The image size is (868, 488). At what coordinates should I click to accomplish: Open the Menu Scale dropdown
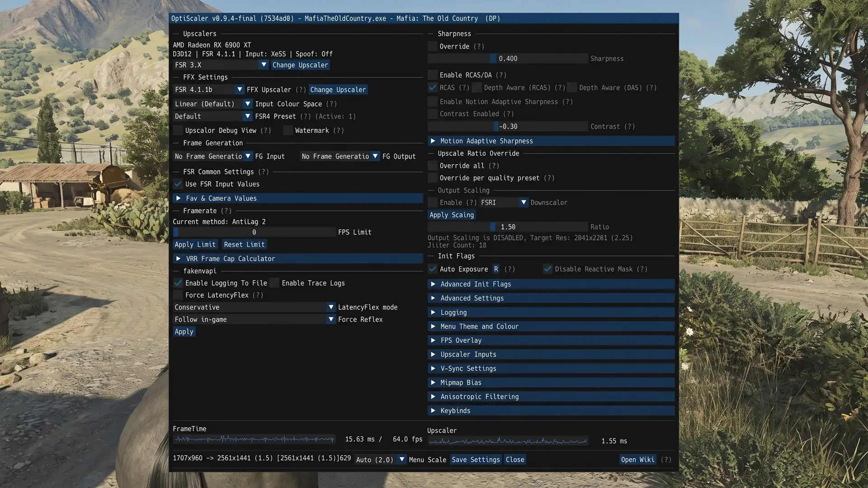click(x=380, y=460)
